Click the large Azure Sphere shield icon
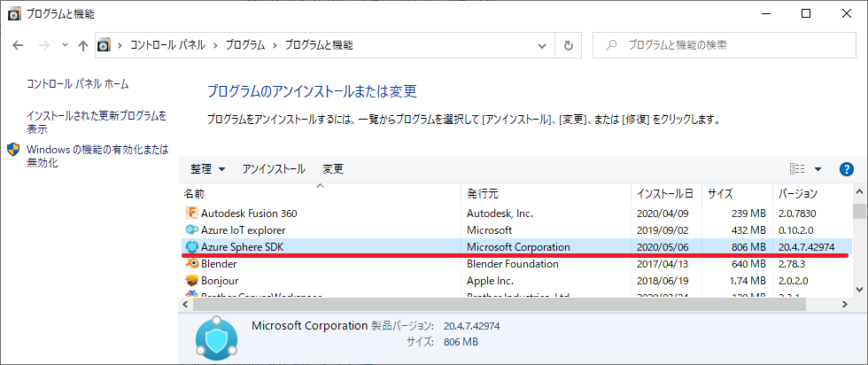This screenshot has height=365, width=868. [x=216, y=338]
